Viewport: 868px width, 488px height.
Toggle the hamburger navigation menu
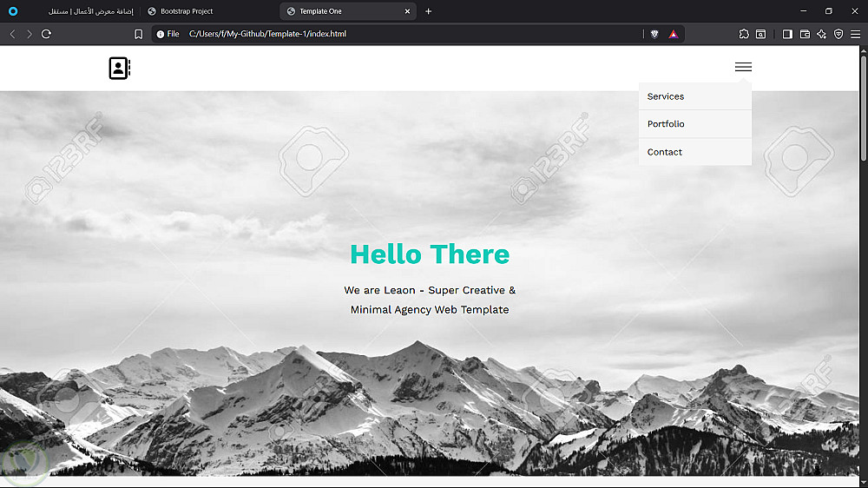click(x=743, y=67)
